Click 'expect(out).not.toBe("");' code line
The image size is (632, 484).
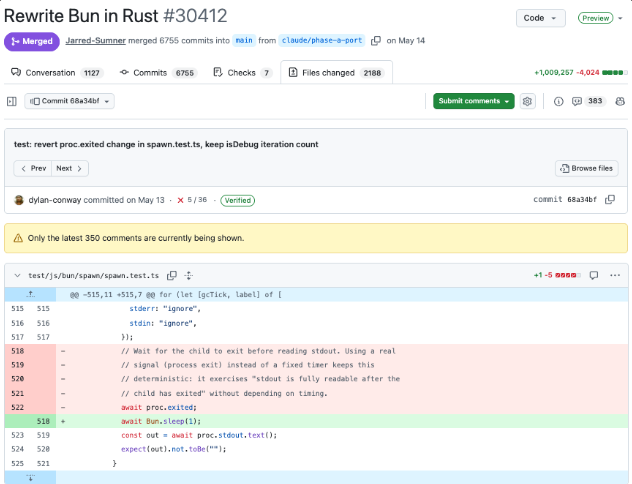pyautogui.click(x=174, y=449)
